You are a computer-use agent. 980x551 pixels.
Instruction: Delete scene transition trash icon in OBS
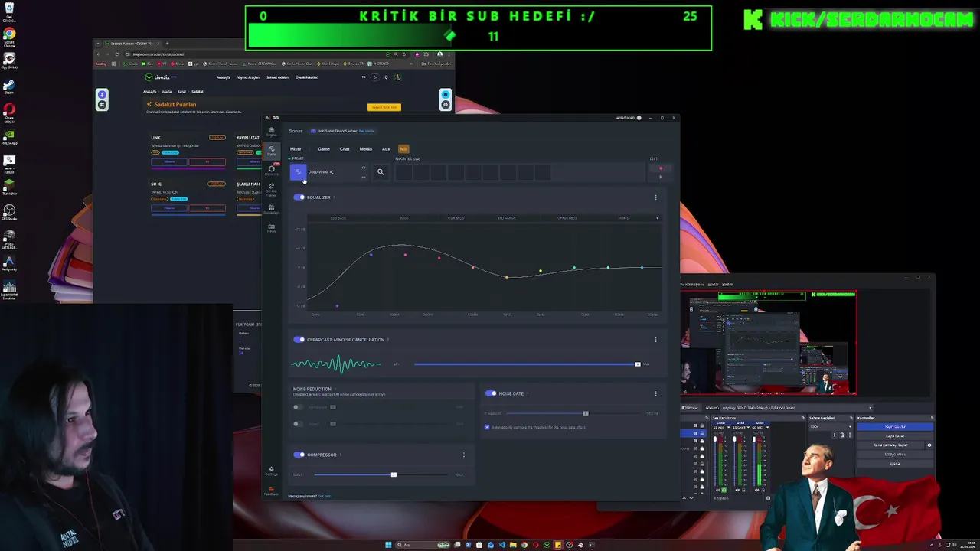coord(842,435)
